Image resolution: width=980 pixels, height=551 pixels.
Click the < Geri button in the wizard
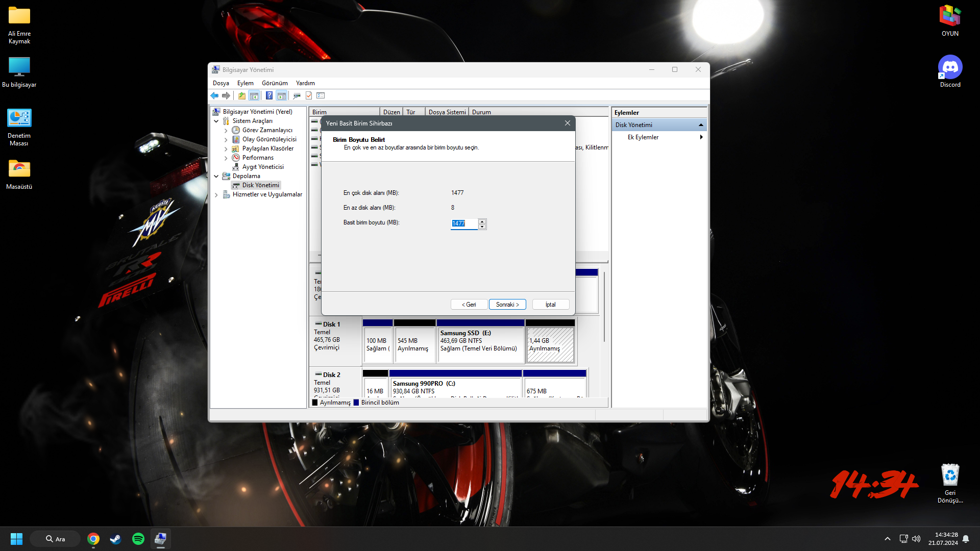point(469,305)
